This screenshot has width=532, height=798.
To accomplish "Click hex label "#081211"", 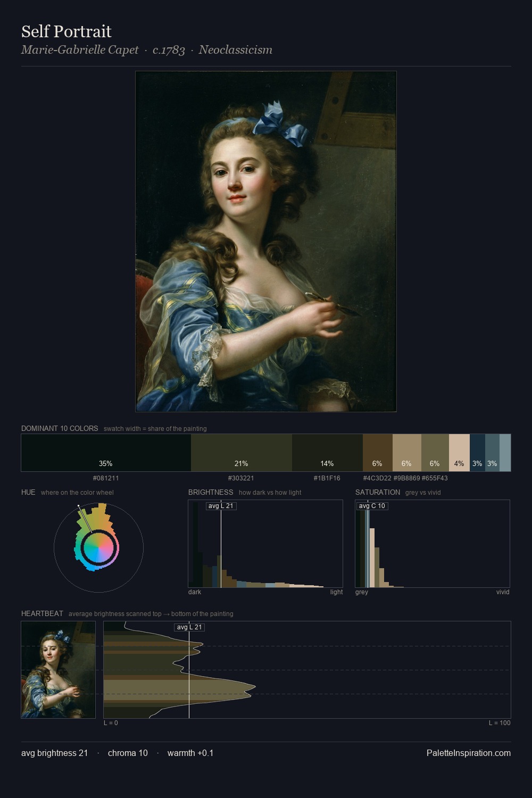I will pyautogui.click(x=106, y=478).
